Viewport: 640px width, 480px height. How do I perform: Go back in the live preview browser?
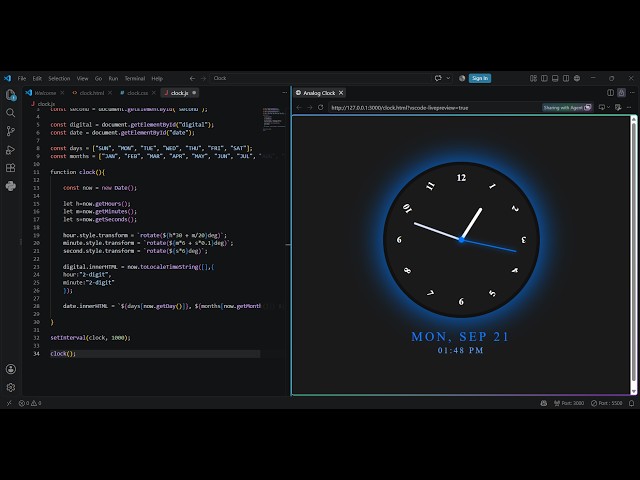299,107
